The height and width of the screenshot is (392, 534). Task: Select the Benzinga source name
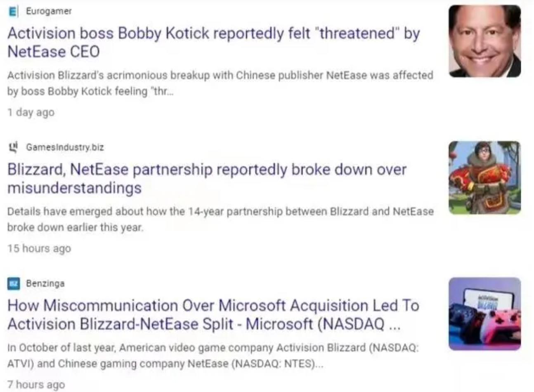[x=45, y=283]
